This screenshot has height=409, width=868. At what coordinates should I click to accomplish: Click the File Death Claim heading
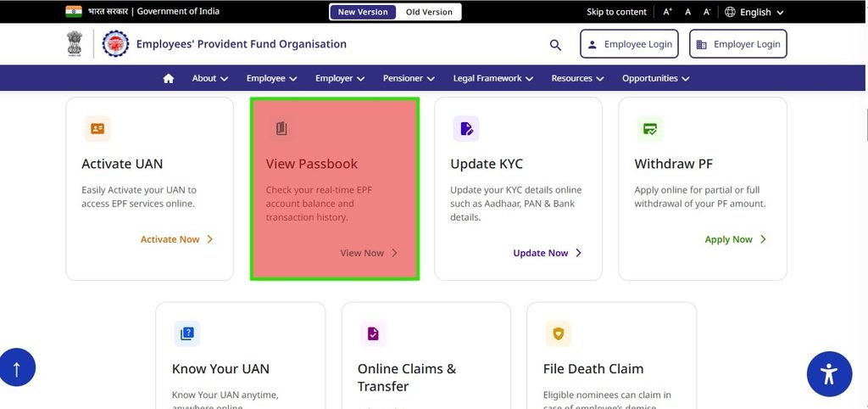[593, 369]
